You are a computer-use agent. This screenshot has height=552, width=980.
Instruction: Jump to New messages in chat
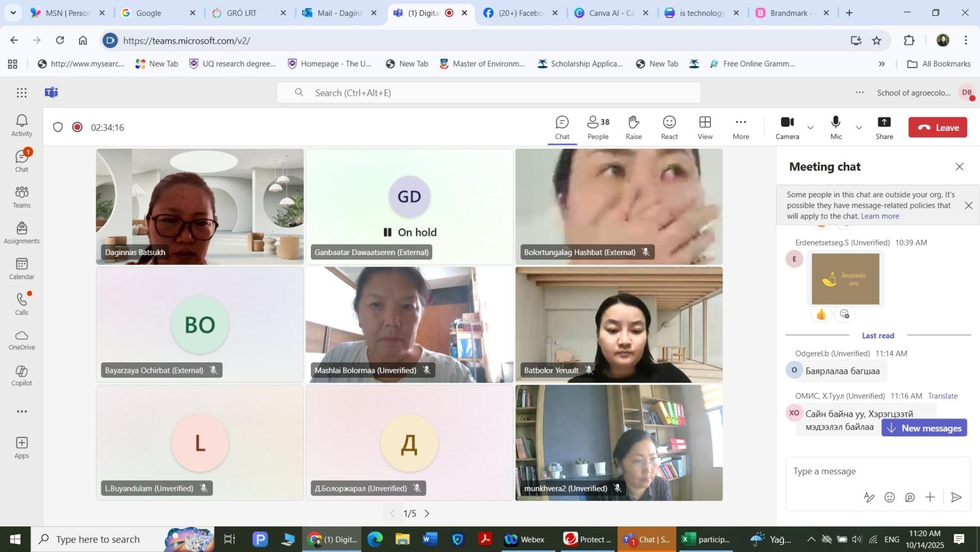pos(924,428)
